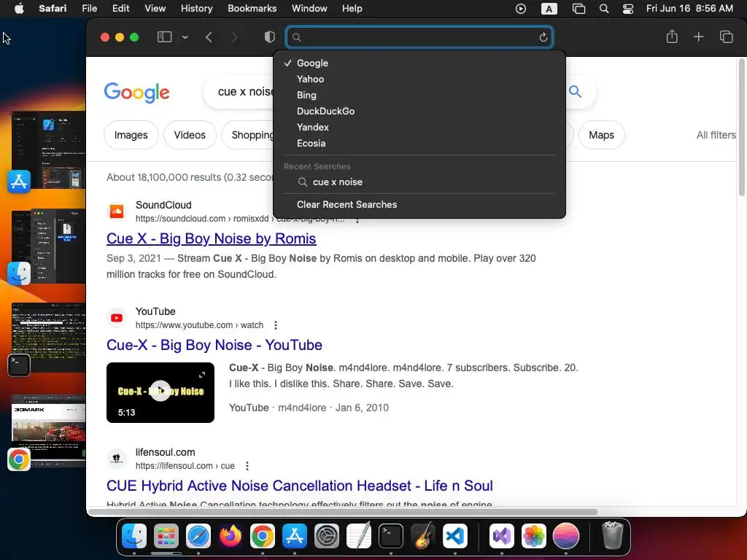Open Launchpad from the Dock
Image resolution: width=747 pixels, height=560 pixels.
click(x=166, y=536)
